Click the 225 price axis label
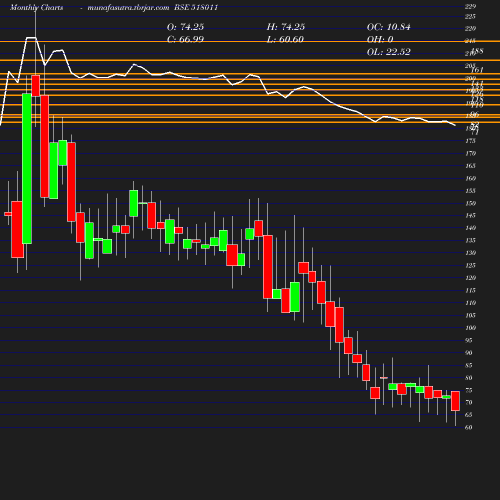The height and width of the screenshot is (500, 500). click(x=470, y=16)
